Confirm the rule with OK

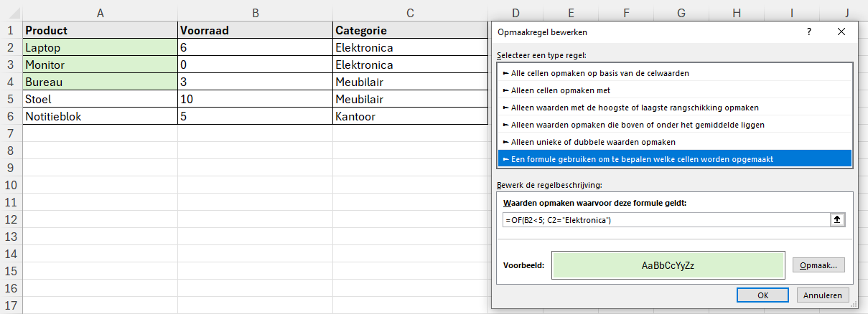[762, 295]
